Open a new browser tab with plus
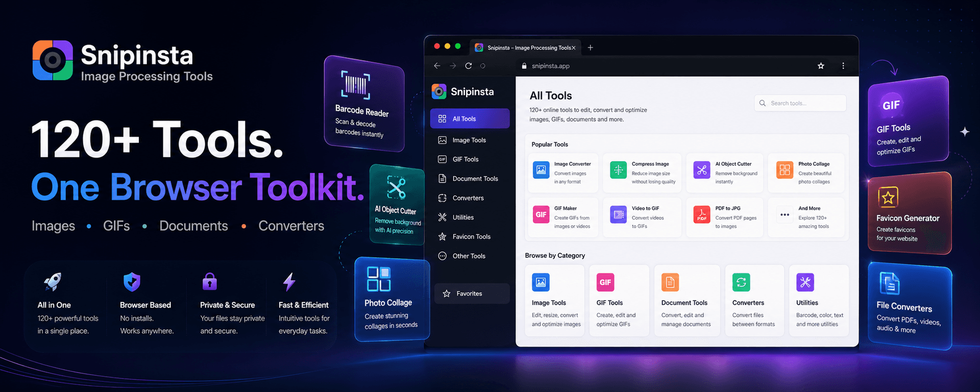Screen dimensions: 980x392 pos(591,47)
